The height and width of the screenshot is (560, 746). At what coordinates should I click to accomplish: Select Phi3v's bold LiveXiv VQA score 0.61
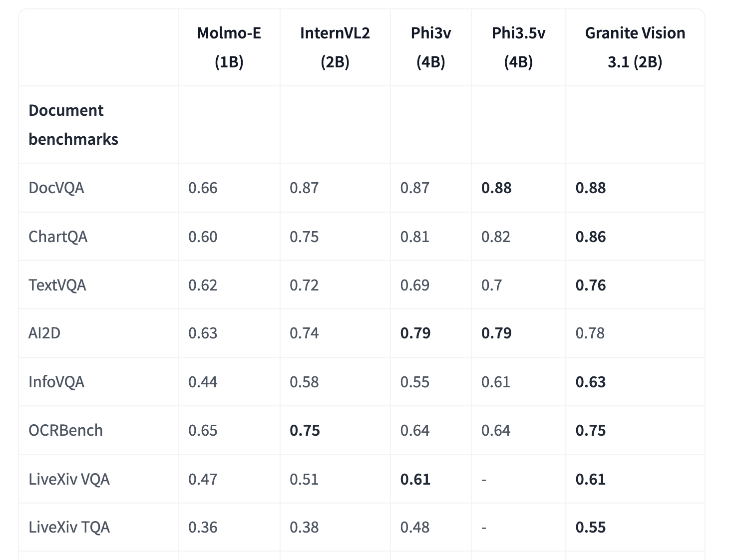415,479
